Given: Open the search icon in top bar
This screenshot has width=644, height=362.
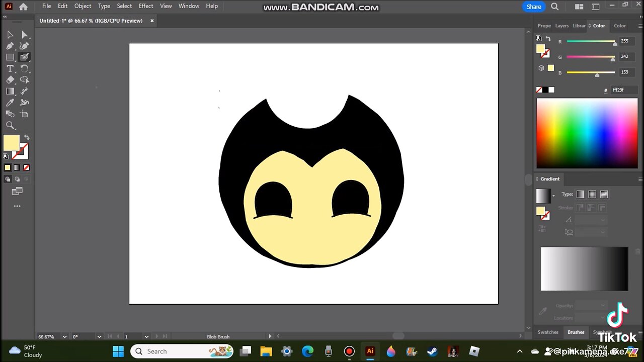Looking at the screenshot, I should click(x=554, y=7).
